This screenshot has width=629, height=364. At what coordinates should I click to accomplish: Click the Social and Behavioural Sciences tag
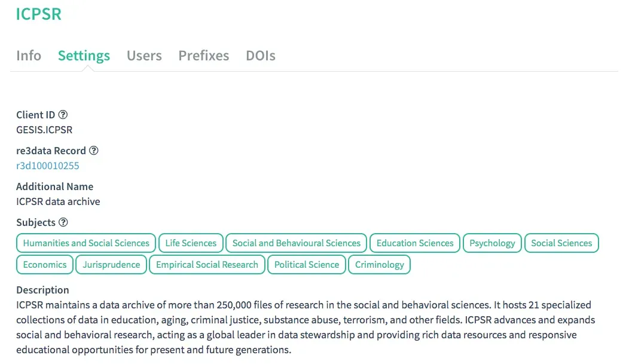pos(297,243)
